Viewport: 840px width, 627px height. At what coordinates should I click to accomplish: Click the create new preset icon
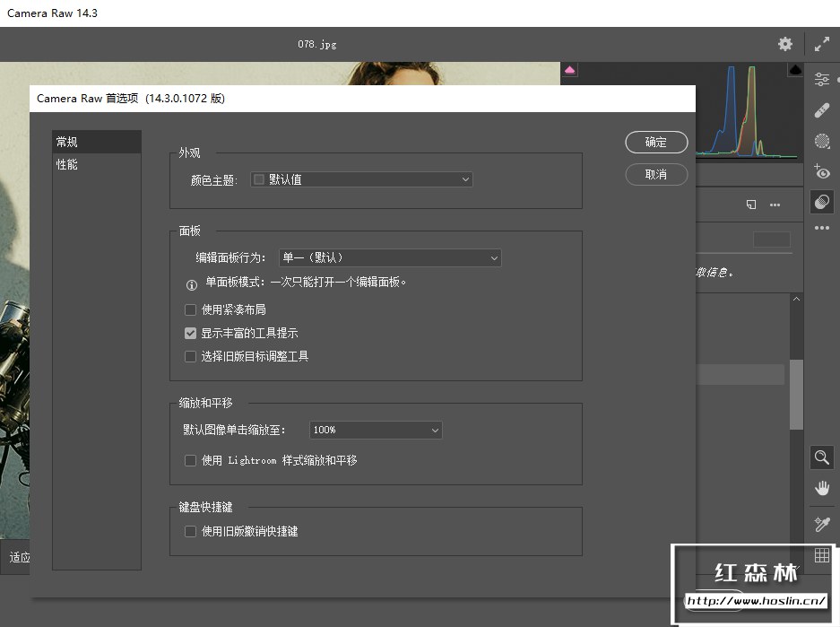(x=751, y=205)
